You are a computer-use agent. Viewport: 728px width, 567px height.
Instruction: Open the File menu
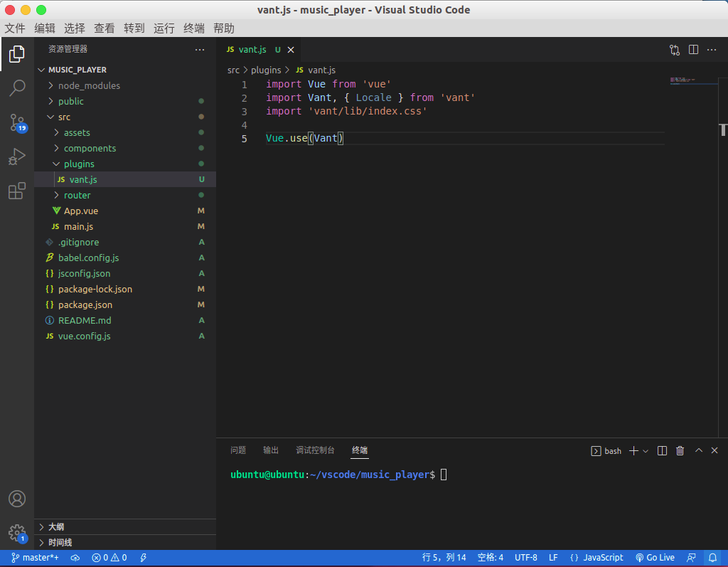[x=15, y=28]
